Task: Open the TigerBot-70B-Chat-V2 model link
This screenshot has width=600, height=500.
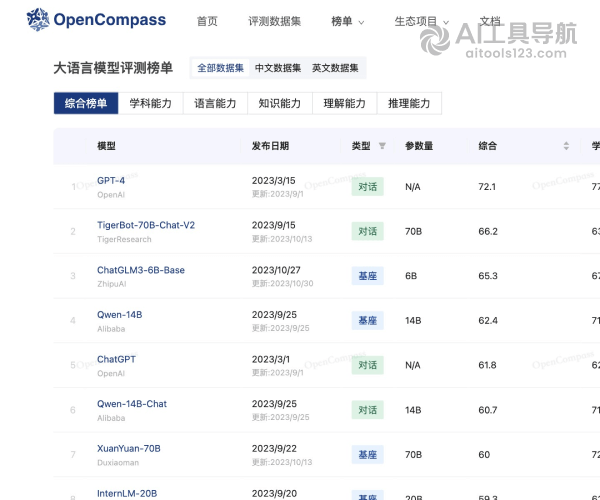Action: click(146, 225)
